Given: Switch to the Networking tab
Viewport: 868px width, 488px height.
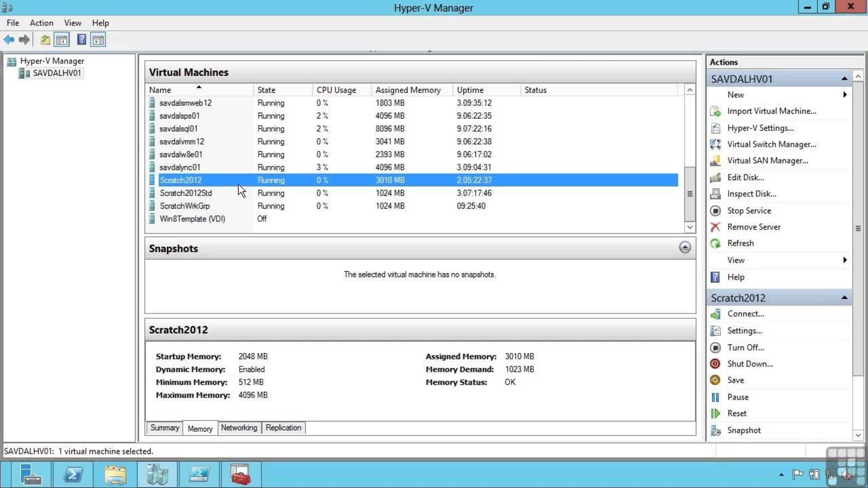Looking at the screenshot, I should click(x=239, y=428).
